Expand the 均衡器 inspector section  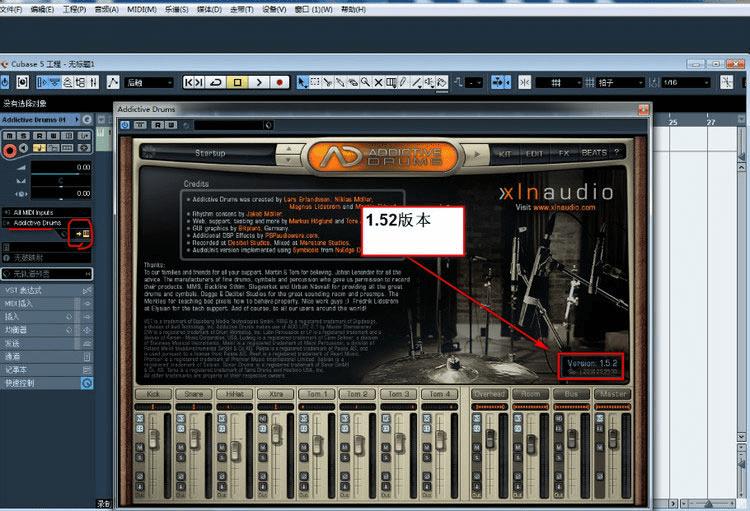tap(46, 330)
